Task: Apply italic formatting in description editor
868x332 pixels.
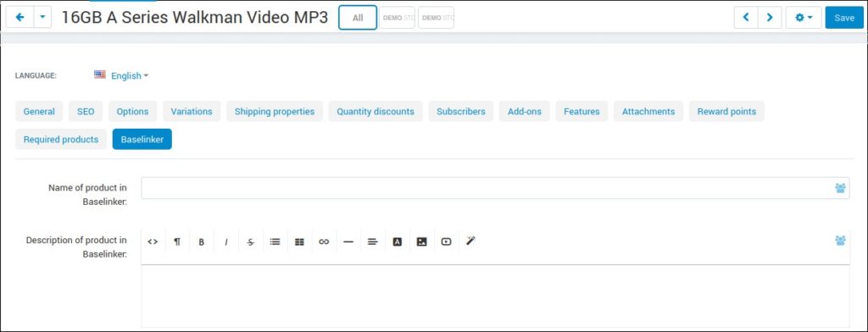Action: coord(225,242)
